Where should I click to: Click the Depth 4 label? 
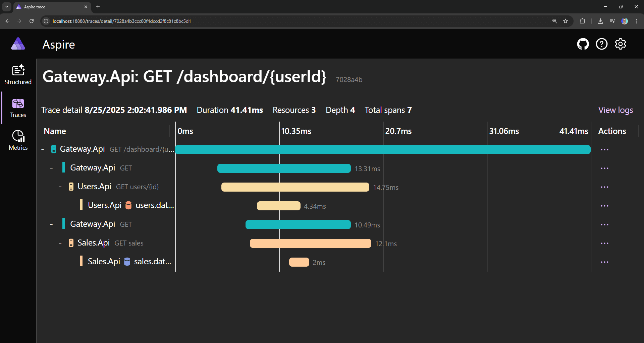click(340, 110)
